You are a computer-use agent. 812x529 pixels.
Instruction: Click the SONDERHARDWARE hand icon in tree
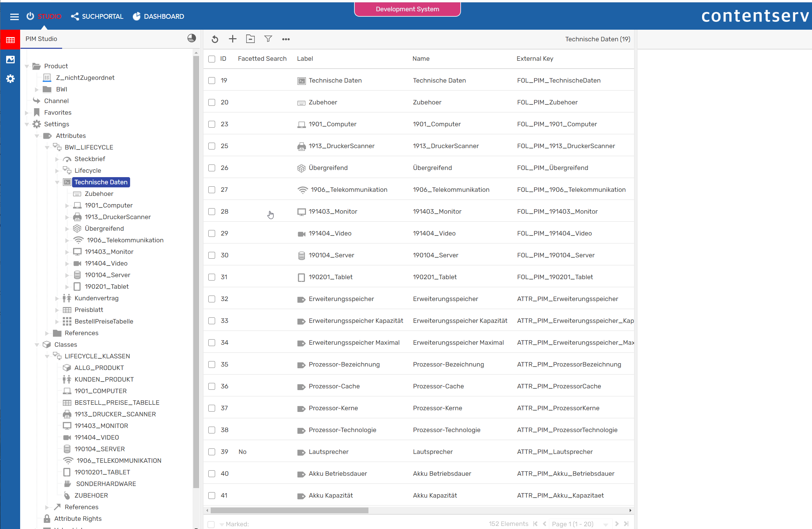pos(68,484)
